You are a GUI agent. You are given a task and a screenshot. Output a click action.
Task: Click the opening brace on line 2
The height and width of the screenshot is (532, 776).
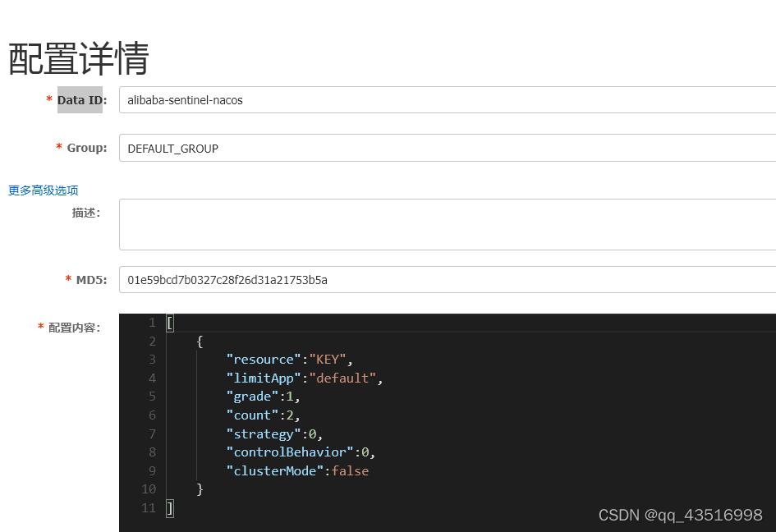[200, 341]
